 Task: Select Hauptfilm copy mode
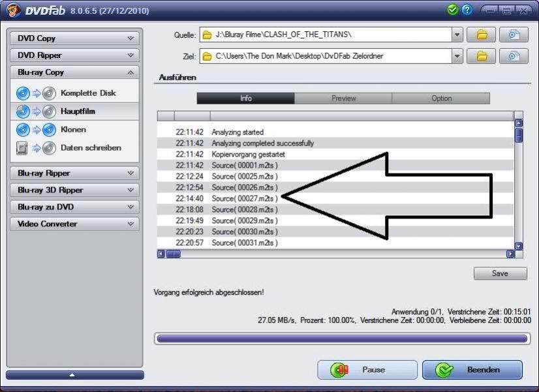74,112
